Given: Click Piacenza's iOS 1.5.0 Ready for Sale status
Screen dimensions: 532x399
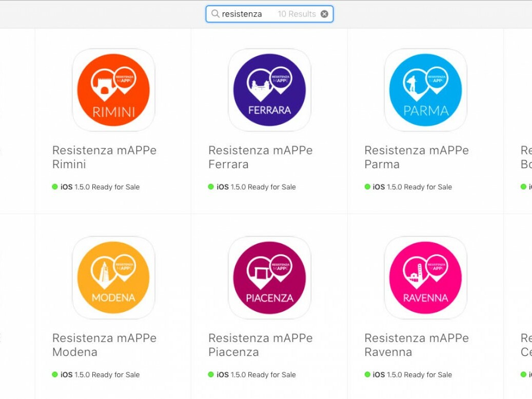Looking at the screenshot, I should tap(252, 374).
